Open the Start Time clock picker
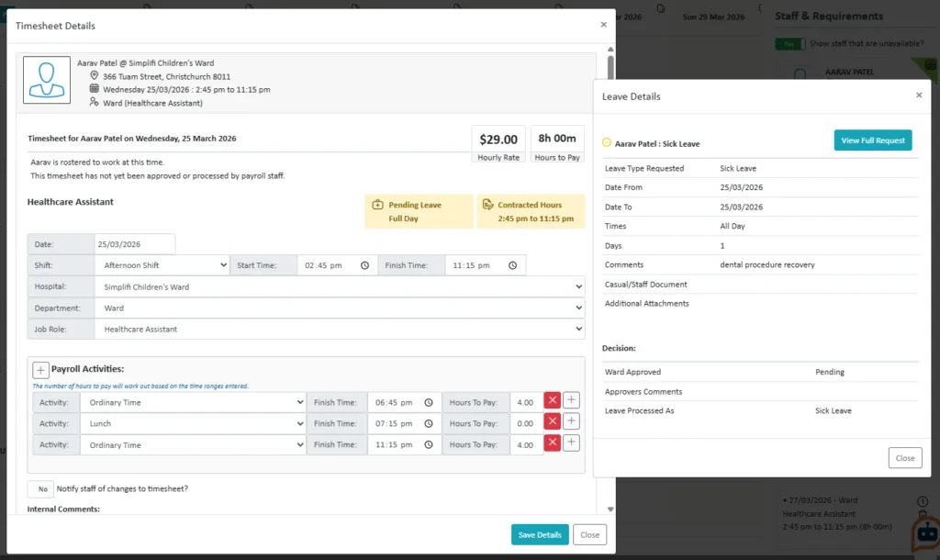The width and height of the screenshot is (940, 560). click(364, 265)
